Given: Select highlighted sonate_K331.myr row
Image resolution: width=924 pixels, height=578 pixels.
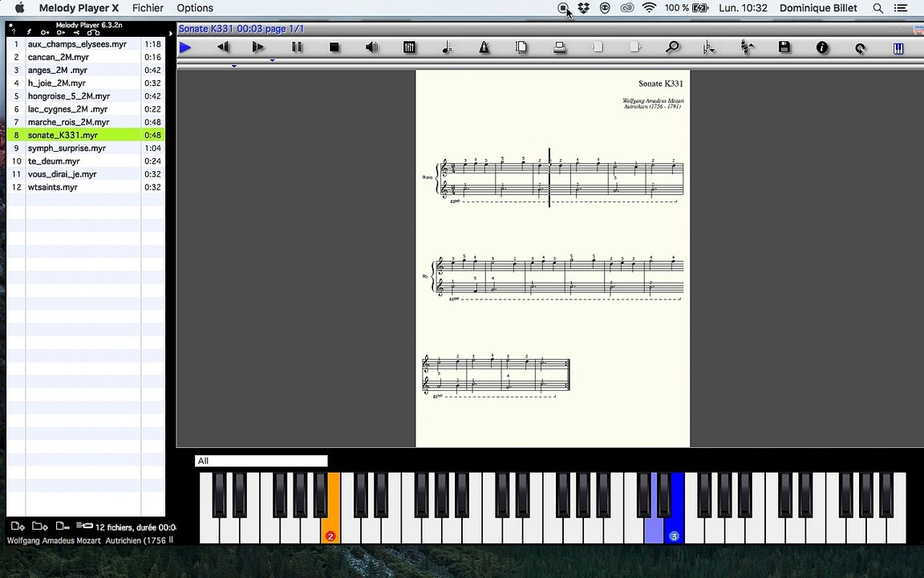Looking at the screenshot, I should pos(86,135).
